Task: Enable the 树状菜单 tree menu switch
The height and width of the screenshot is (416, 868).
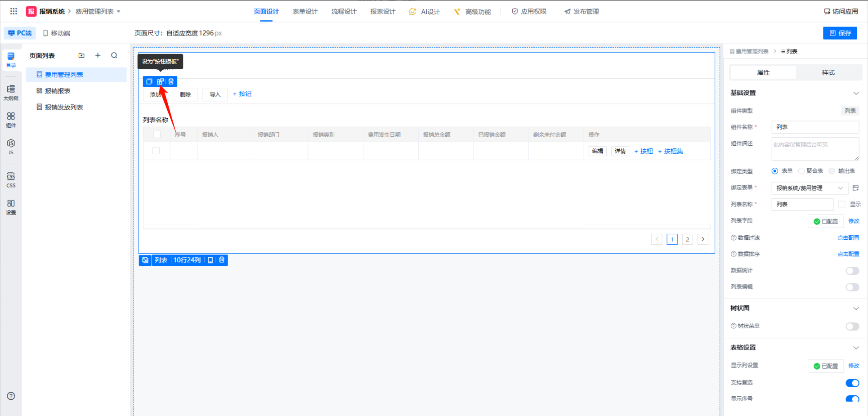Action: (x=852, y=327)
